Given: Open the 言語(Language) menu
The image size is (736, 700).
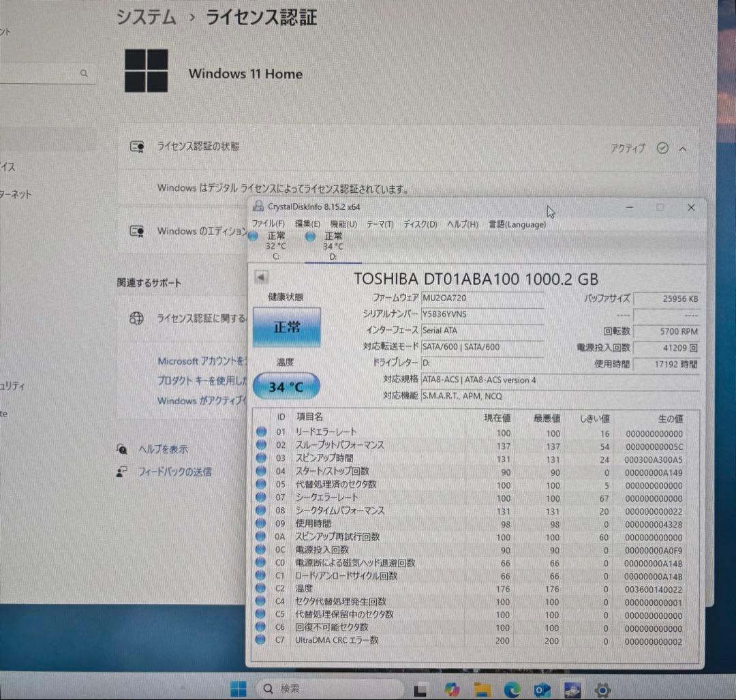Looking at the screenshot, I should click(517, 224).
